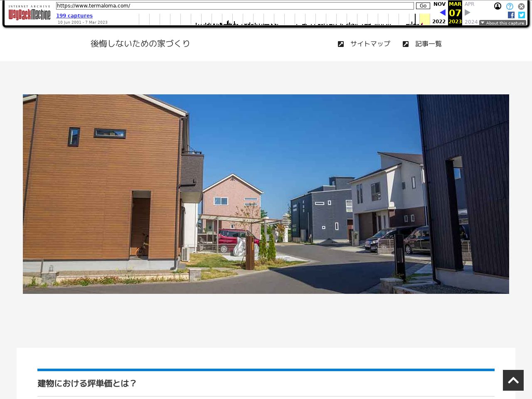
Task: Click the neighborhood houses hero image
Action: pyautogui.click(x=266, y=194)
